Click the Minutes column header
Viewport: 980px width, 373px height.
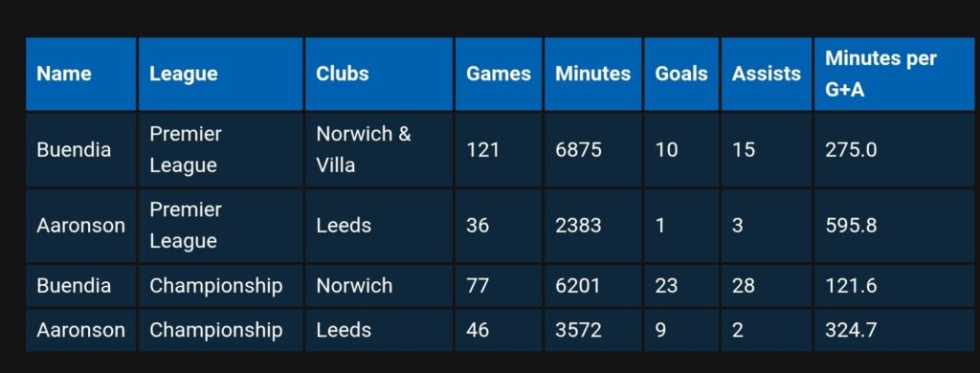coord(592,74)
